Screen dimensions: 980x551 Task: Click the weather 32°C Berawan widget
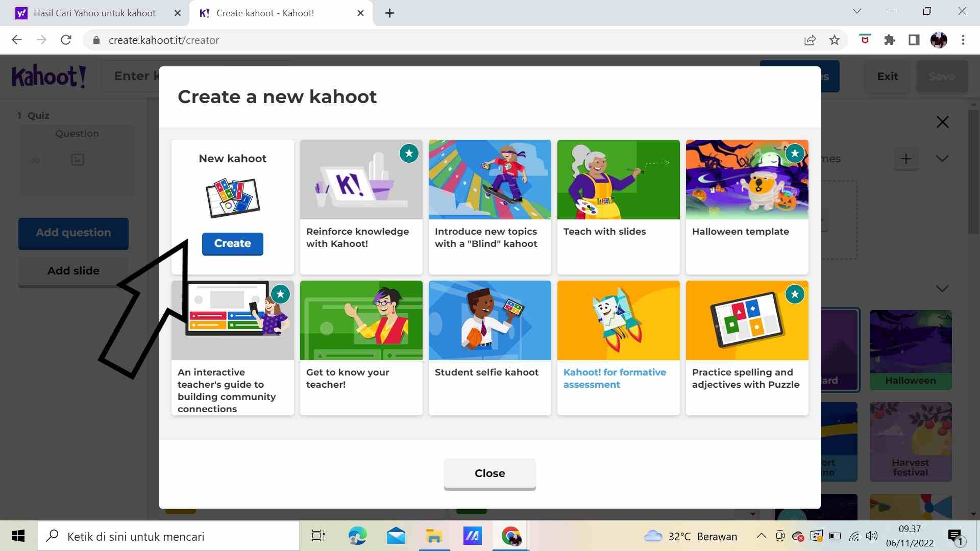point(691,536)
